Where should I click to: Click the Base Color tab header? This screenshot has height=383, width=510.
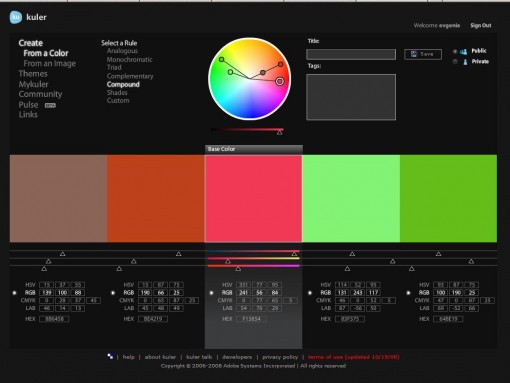[254, 149]
